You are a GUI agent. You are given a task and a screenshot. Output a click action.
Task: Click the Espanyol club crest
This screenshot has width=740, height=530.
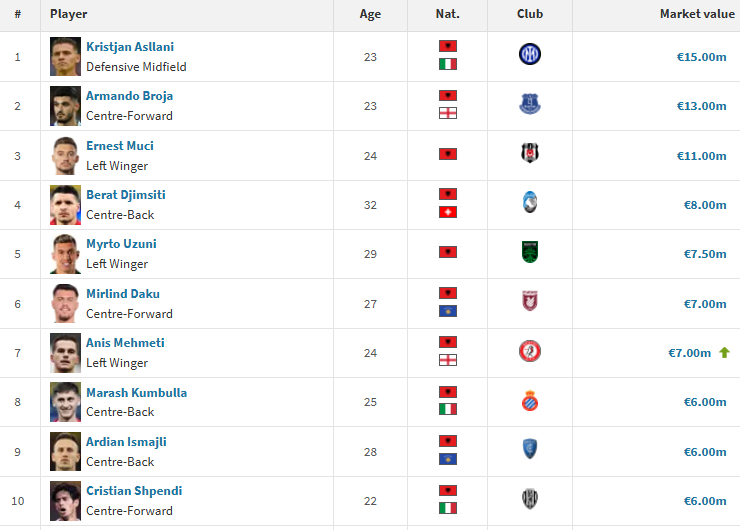[530, 401]
